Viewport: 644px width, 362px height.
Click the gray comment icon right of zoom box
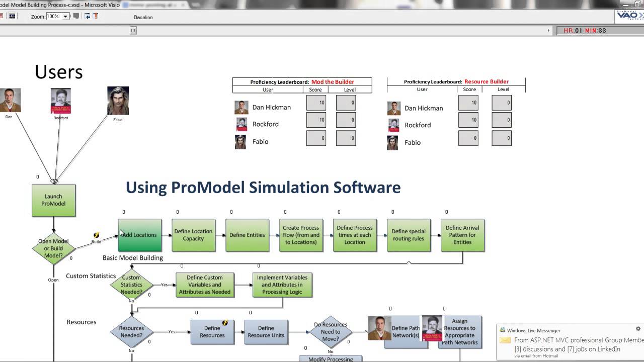76,16
